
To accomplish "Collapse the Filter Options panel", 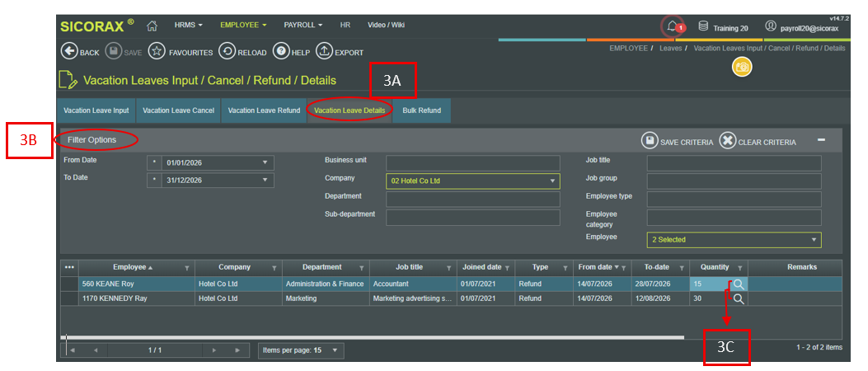I will 822,140.
